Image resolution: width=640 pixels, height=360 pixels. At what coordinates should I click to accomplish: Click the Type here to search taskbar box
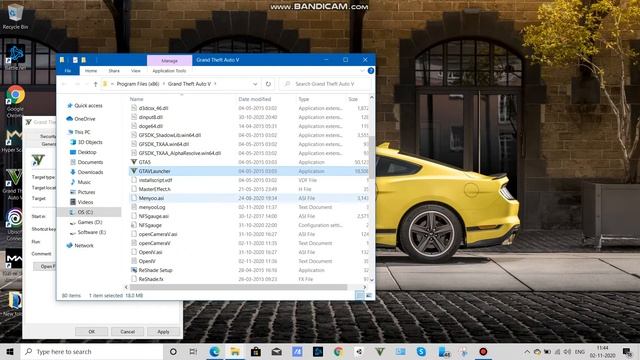92,351
